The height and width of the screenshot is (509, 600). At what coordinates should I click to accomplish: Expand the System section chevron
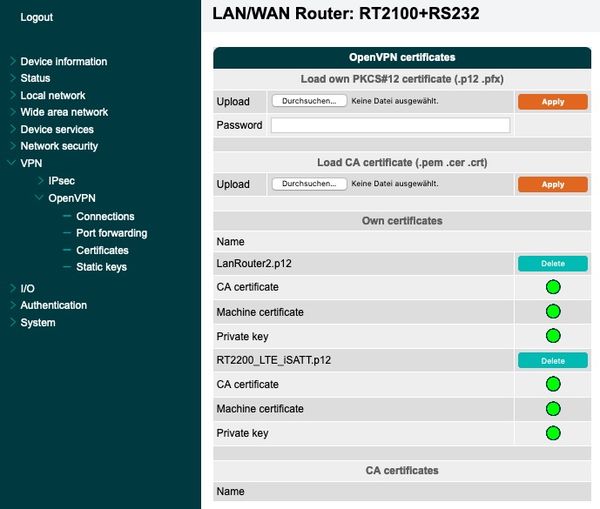pyautogui.click(x=13, y=322)
